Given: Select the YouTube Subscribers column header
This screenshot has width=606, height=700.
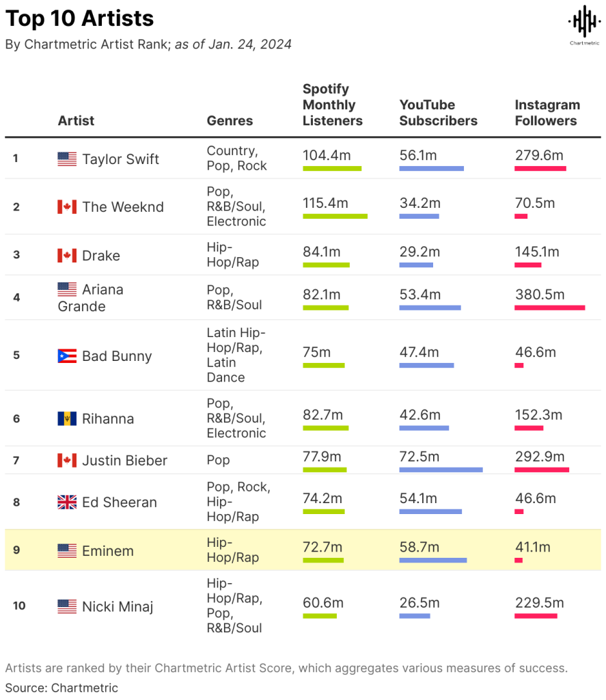Looking at the screenshot, I should (x=438, y=113).
